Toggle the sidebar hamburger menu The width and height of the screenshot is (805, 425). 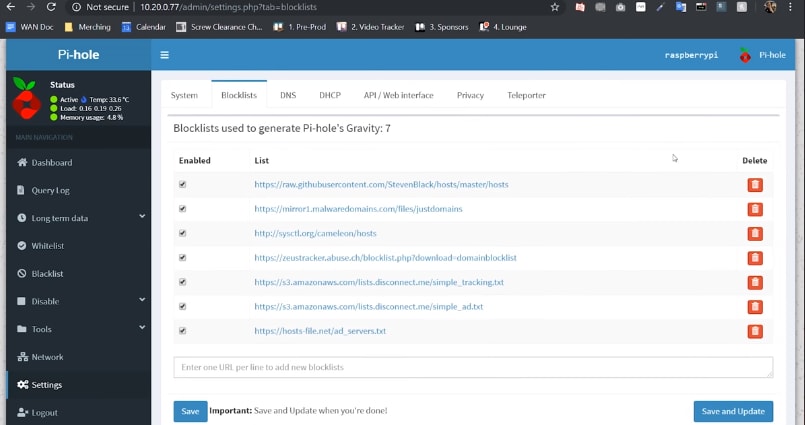pyautogui.click(x=164, y=55)
